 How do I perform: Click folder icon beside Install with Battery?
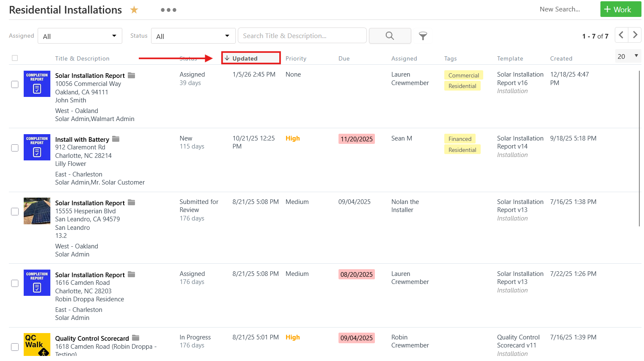(x=116, y=139)
